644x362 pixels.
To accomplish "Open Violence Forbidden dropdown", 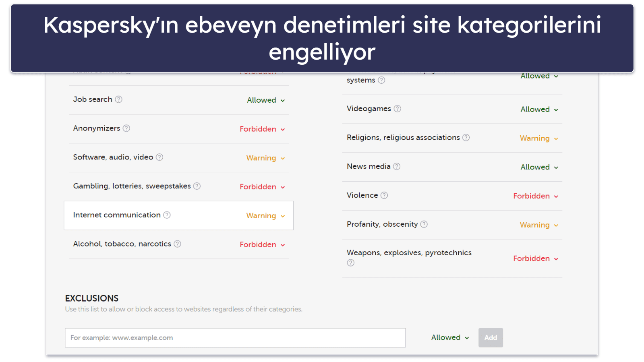I will (x=536, y=196).
